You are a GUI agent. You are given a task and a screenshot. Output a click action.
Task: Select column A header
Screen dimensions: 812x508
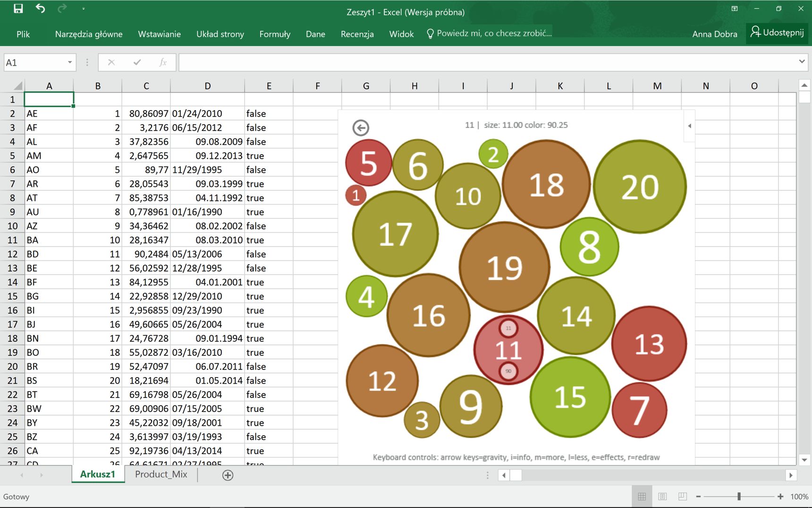pos(49,86)
